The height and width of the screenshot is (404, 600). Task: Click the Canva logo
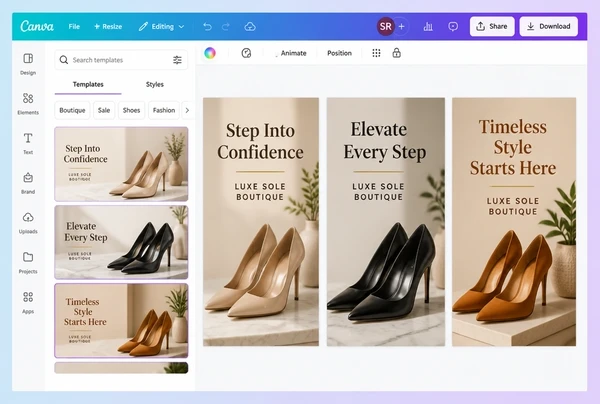[37, 26]
